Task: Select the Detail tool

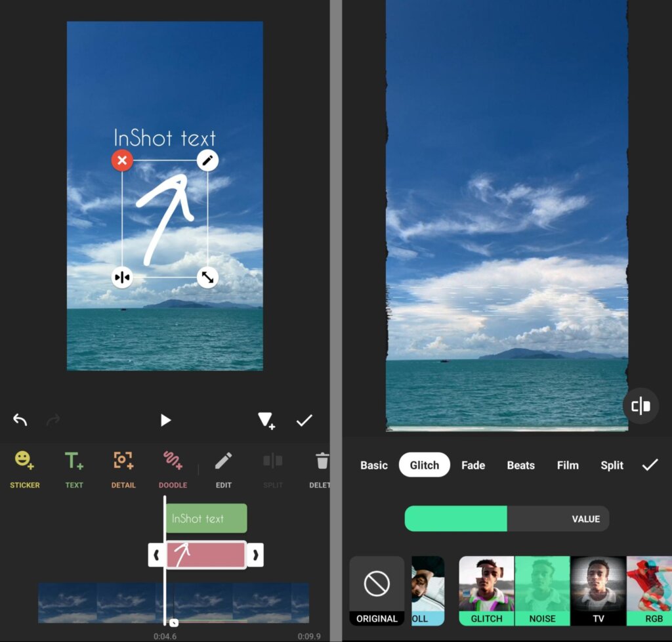Action: [x=123, y=467]
